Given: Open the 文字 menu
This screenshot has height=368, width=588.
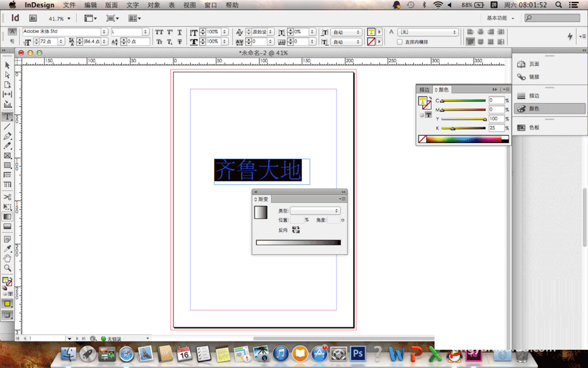Looking at the screenshot, I should pos(133,5).
